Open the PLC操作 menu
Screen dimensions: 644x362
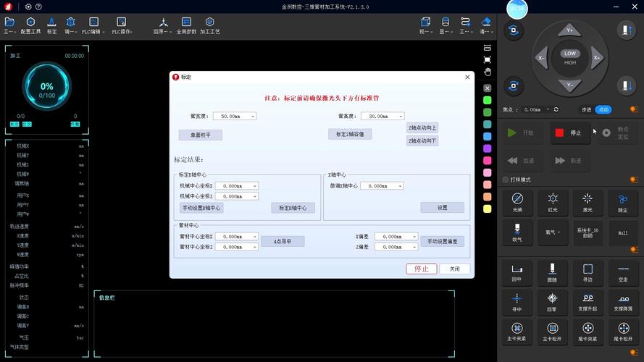[122, 25]
